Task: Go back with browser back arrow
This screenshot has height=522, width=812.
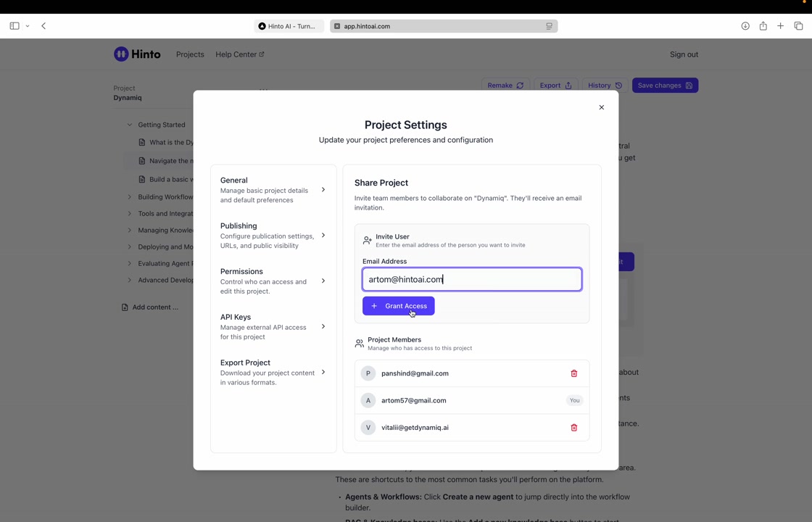Action: [43, 26]
